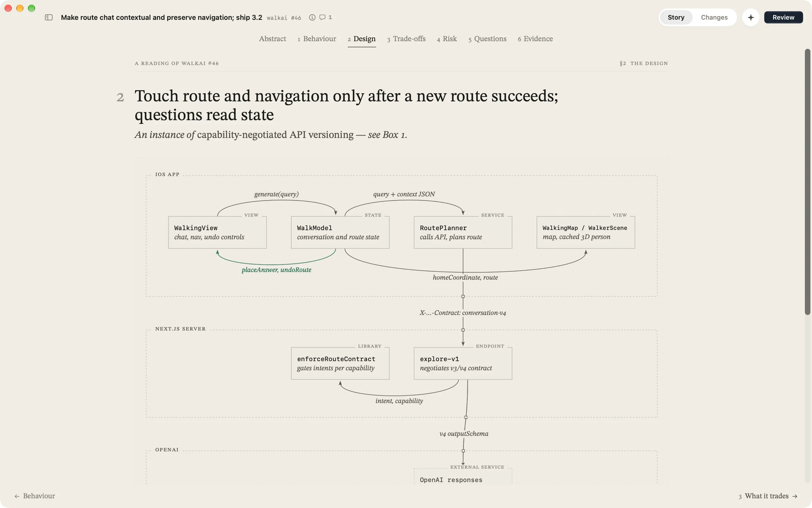Select the enforceRouteContract library node
Viewport: 812px width, 508px height.
pos(340,363)
